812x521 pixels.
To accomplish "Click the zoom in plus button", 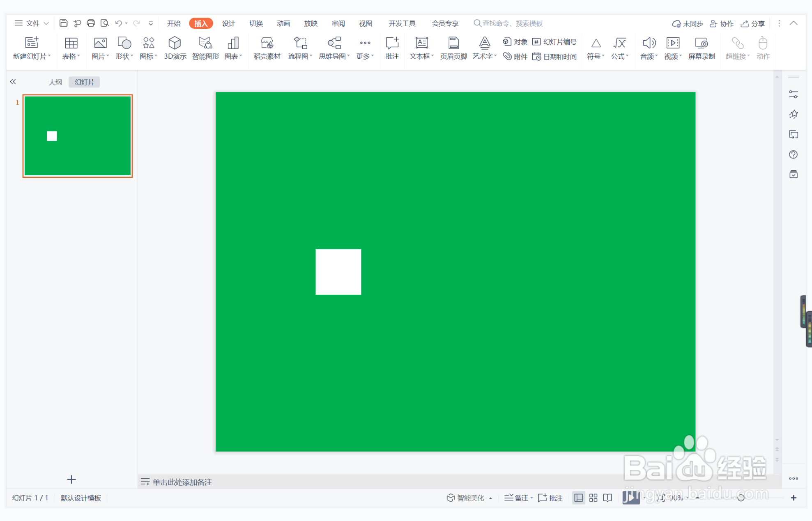I will 794,498.
